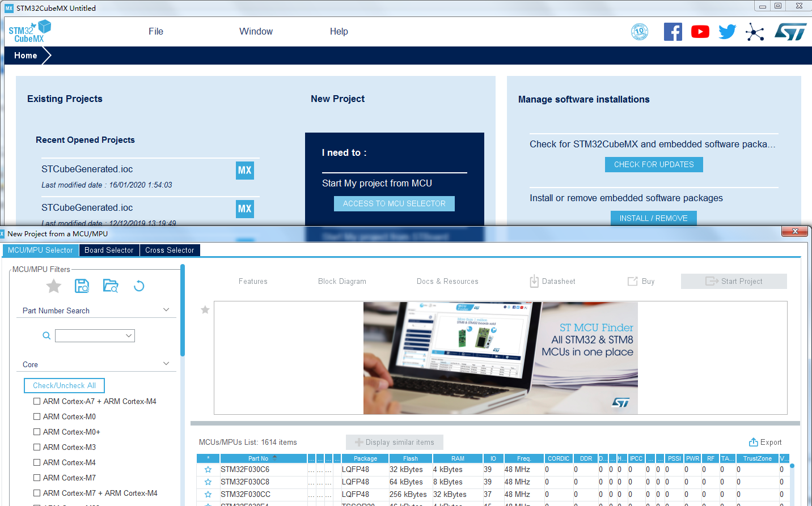Save the current MCU search filters
The image size is (812, 506).
[x=82, y=286]
